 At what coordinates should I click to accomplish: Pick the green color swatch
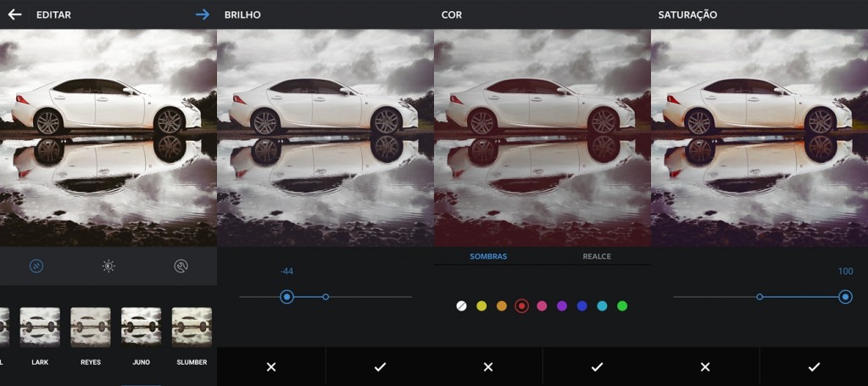622,305
